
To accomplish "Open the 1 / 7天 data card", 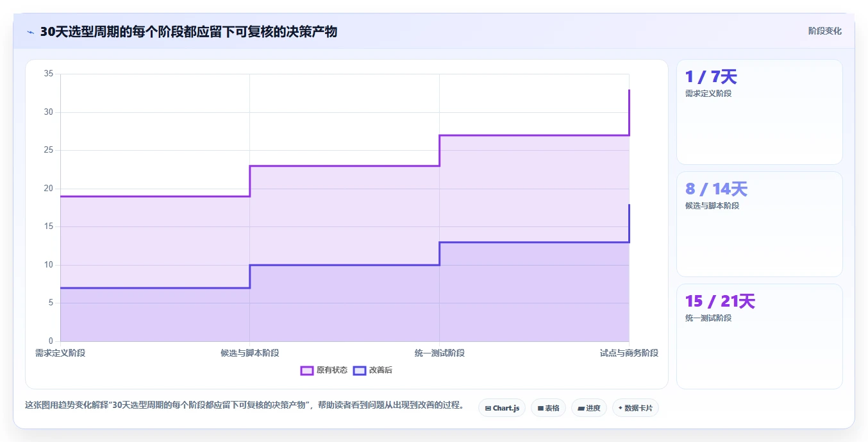I will click(x=760, y=112).
